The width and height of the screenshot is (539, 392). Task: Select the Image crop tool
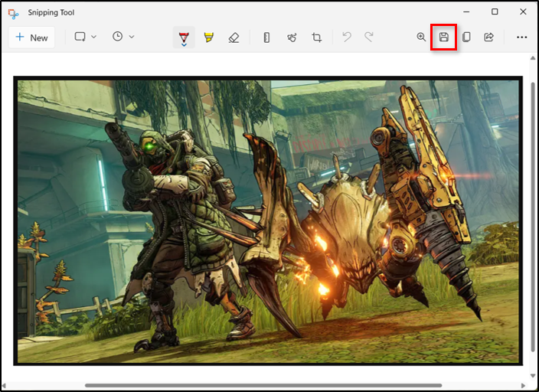[316, 37]
